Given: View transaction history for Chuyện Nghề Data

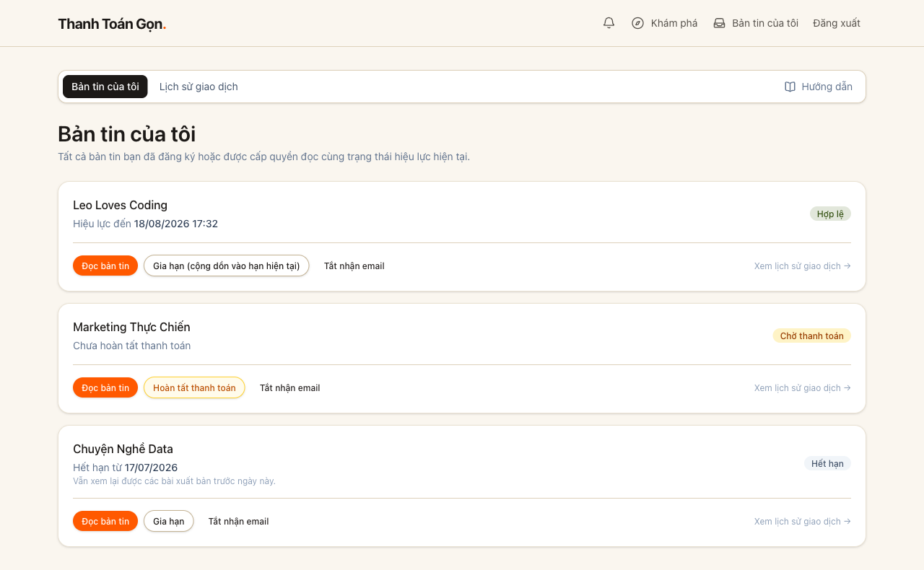Looking at the screenshot, I should [x=803, y=521].
